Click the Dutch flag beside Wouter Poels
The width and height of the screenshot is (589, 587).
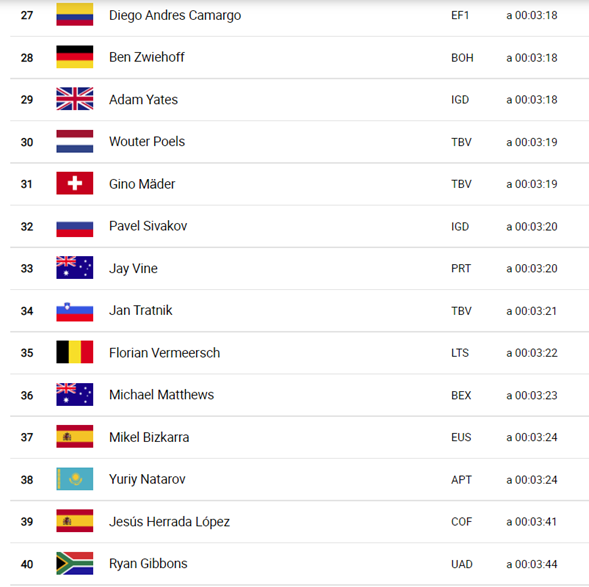pyautogui.click(x=75, y=141)
